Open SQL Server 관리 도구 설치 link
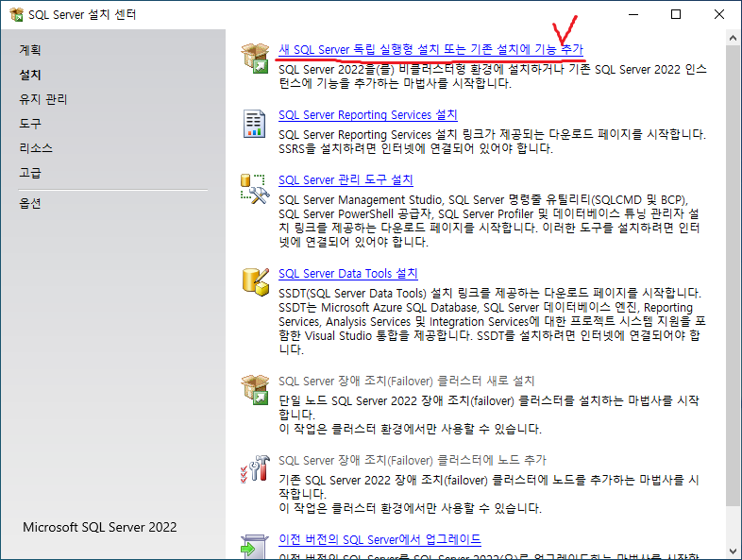The image size is (742, 560). [x=346, y=179]
